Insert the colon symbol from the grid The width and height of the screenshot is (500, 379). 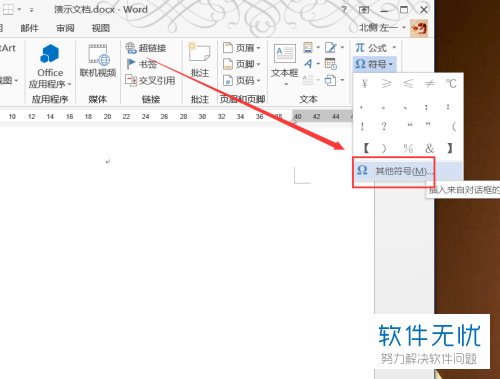448,107
